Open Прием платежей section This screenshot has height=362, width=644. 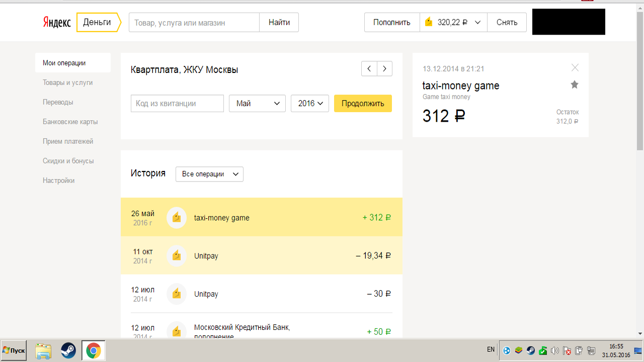[x=68, y=141]
